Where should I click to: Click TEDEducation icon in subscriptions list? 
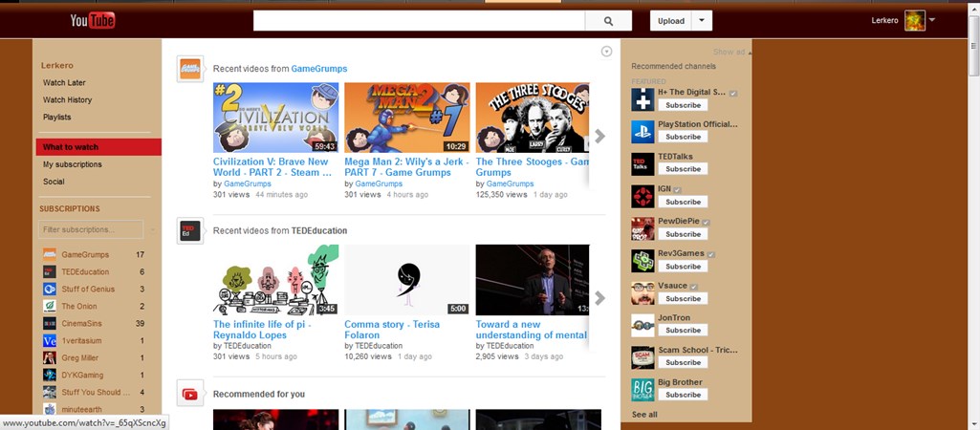click(x=50, y=272)
